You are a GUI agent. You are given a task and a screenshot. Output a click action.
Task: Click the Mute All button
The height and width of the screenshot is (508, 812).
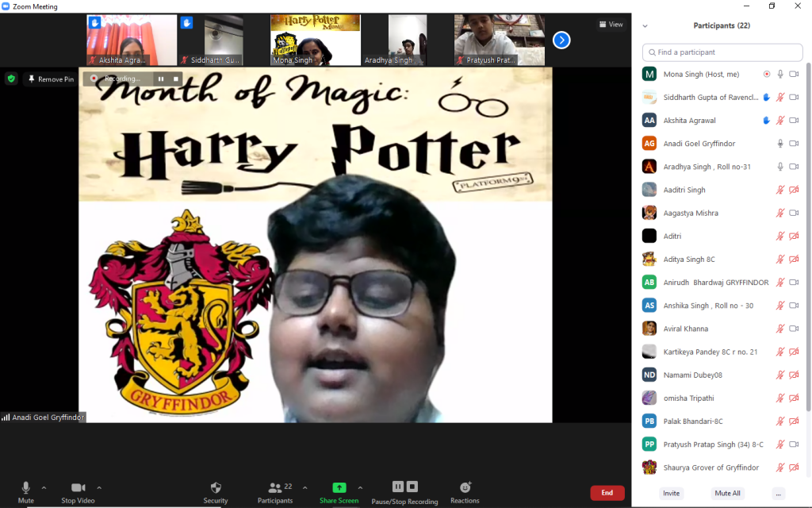click(x=727, y=493)
